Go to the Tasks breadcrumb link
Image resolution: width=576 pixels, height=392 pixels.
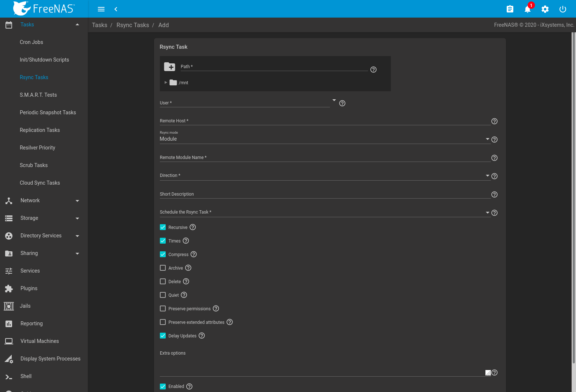[99, 25]
